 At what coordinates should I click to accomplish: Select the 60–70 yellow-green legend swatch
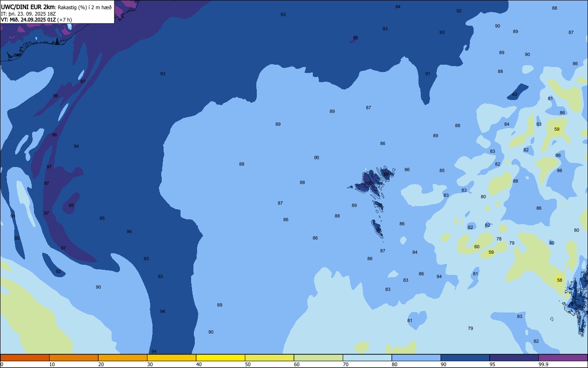(318, 357)
